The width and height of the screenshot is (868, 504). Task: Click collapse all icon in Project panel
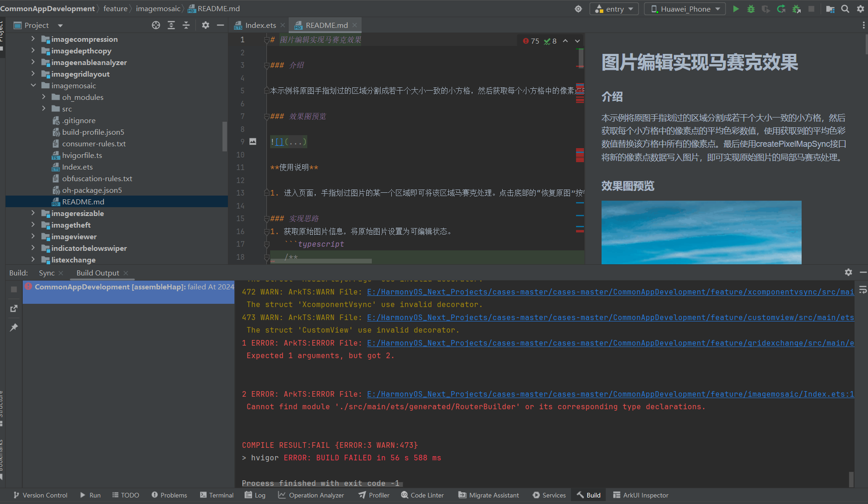tap(186, 25)
